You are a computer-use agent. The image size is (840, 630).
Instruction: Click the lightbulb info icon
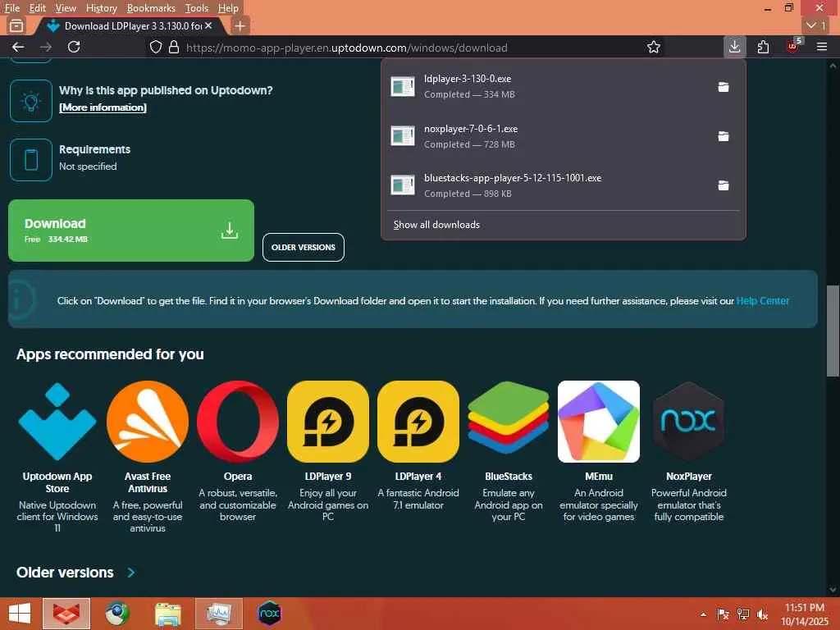31,101
